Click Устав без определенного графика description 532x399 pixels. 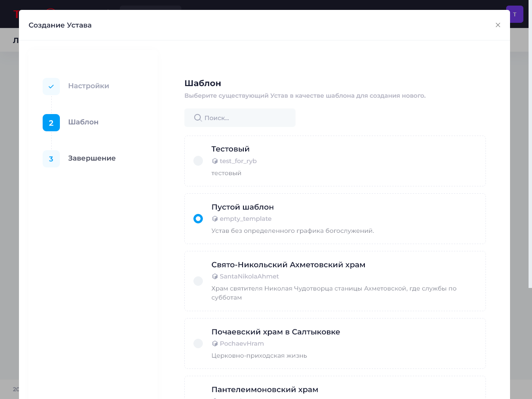tap(293, 231)
